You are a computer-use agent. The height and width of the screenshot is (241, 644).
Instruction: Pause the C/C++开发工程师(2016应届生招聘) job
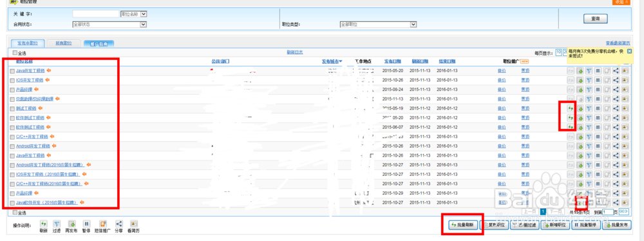point(598,184)
